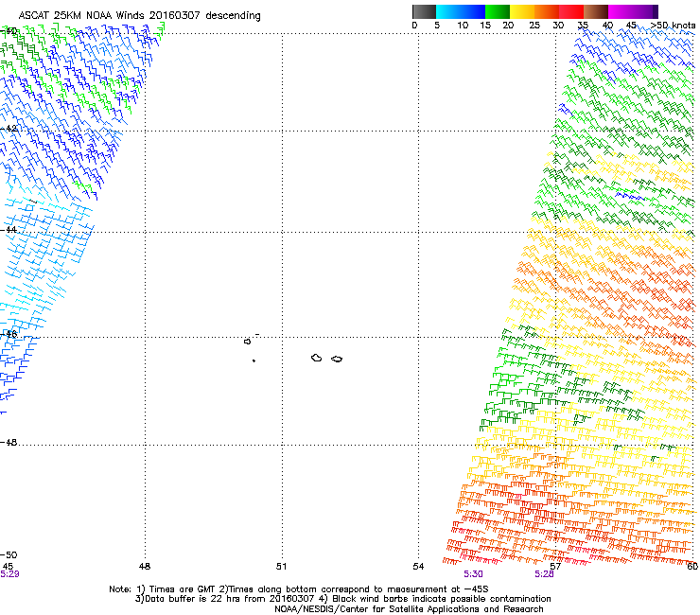
Task: Click the small island outline just below the -46 gridline
Action: click(247, 342)
